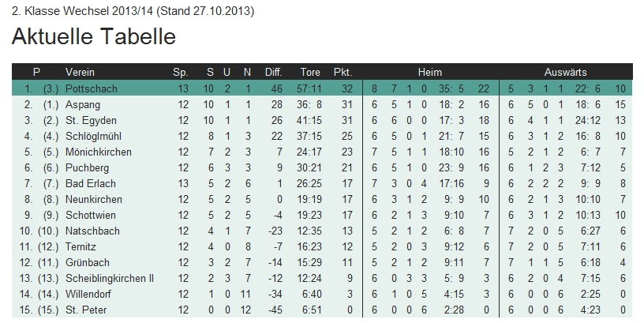This screenshot has height=323, width=644.
Task: Open the Aspang team entry
Action: (x=81, y=104)
